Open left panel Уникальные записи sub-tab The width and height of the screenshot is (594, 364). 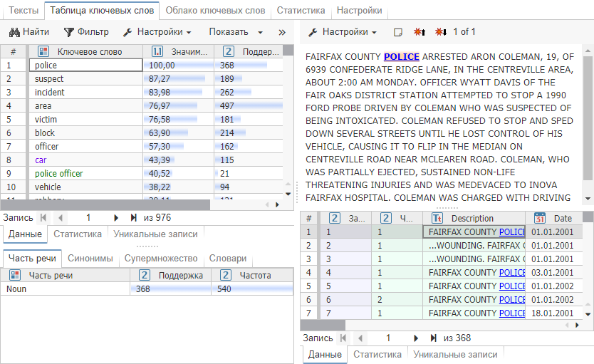point(155,234)
